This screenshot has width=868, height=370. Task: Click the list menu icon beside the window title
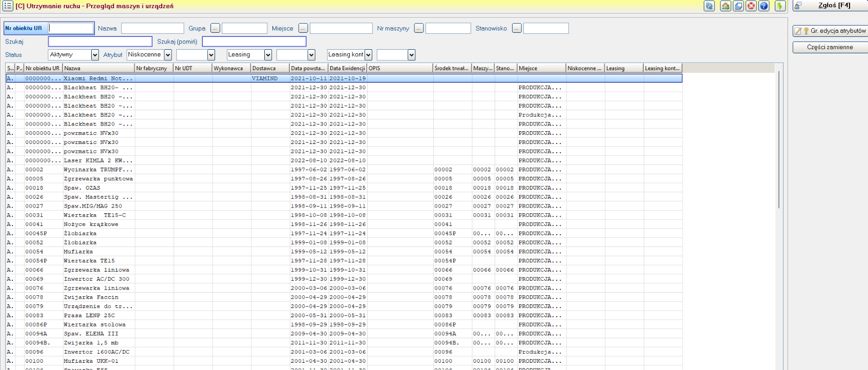8,6
